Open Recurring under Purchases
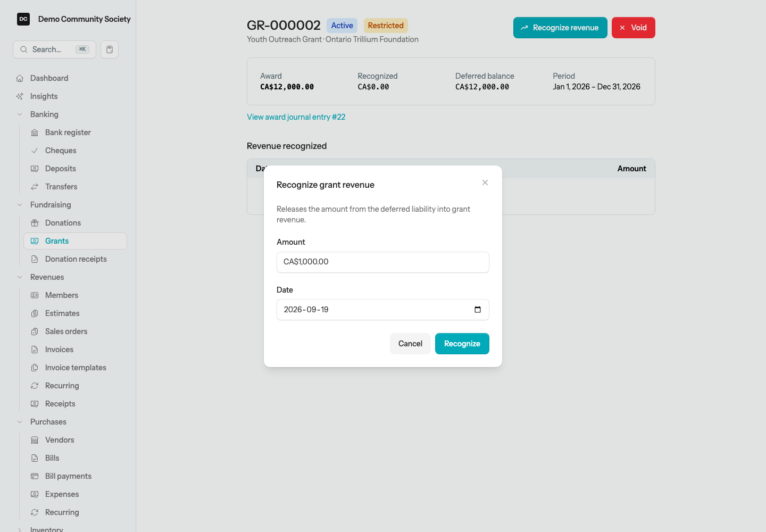Viewport: 766px width, 532px height. pos(75,512)
